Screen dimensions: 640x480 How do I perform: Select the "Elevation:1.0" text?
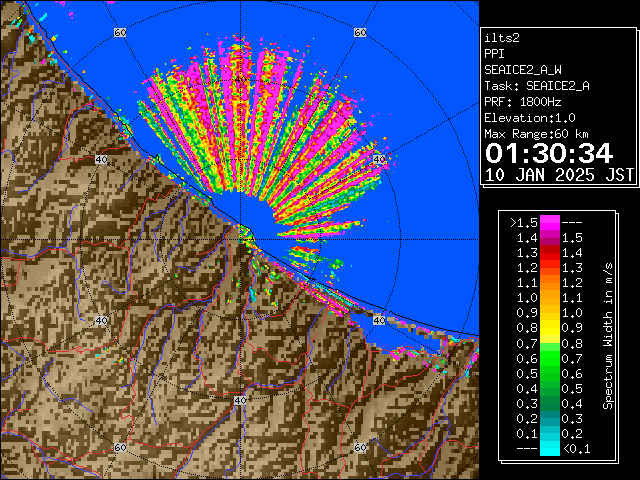[530, 118]
